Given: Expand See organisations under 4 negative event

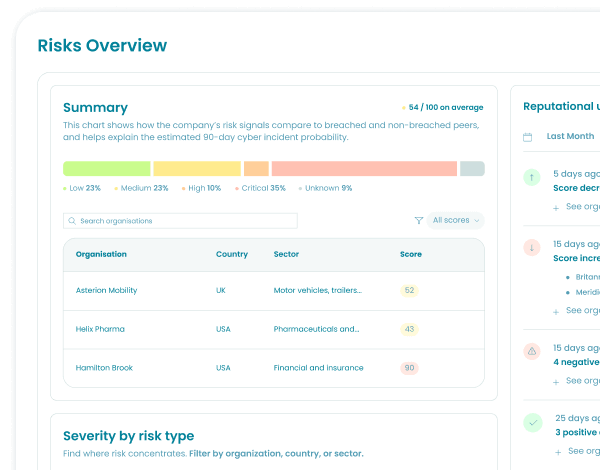Looking at the screenshot, I should coord(576,381).
